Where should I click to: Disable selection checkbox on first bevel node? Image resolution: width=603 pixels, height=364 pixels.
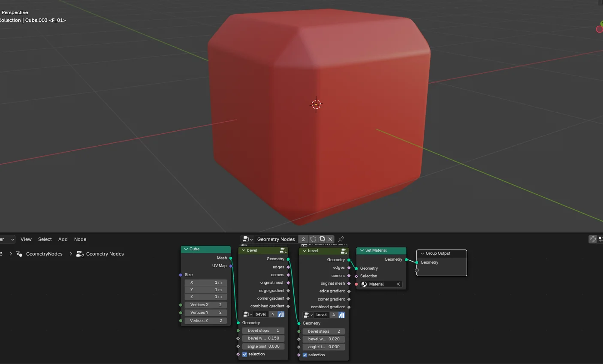[x=245, y=354]
